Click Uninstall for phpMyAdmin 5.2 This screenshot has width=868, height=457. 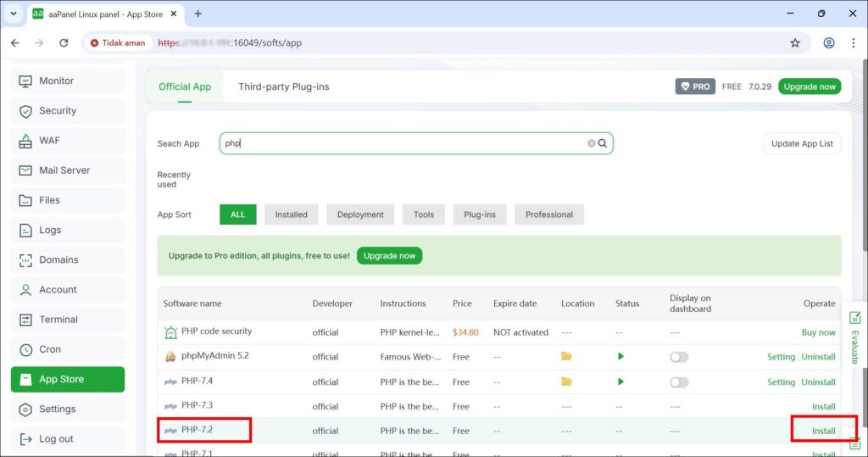coord(818,357)
